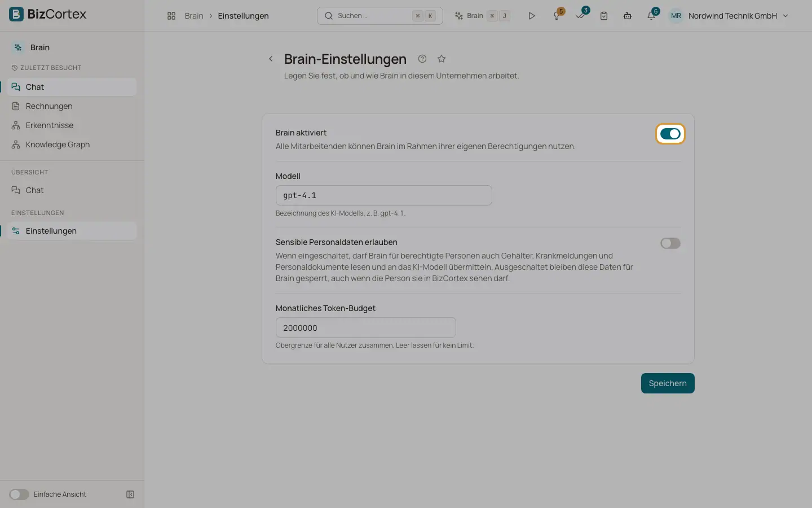
Task: Go back using the arrow beside title
Action: [x=271, y=59]
